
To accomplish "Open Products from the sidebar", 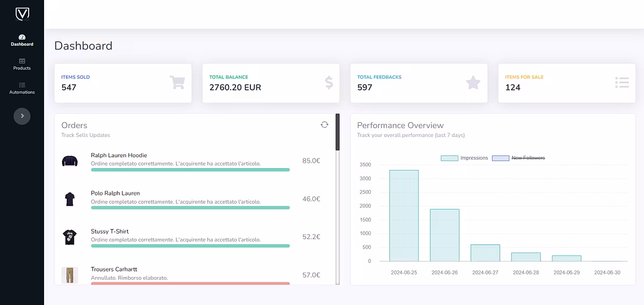I will (22, 64).
